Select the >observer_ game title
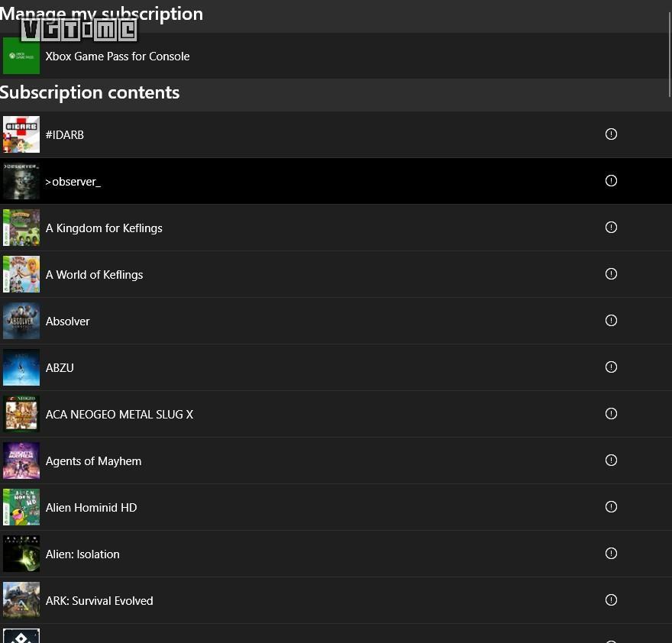This screenshot has width=672, height=643. coord(73,182)
